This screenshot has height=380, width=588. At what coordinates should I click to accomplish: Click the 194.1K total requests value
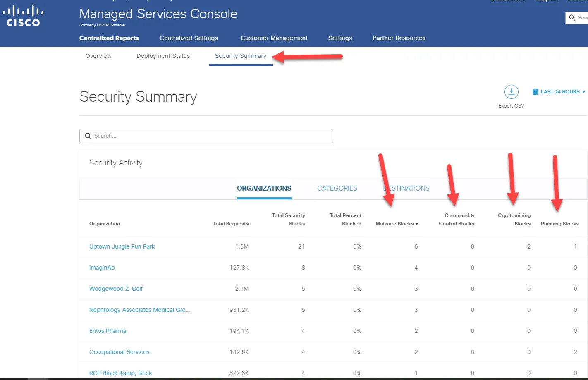point(239,331)
